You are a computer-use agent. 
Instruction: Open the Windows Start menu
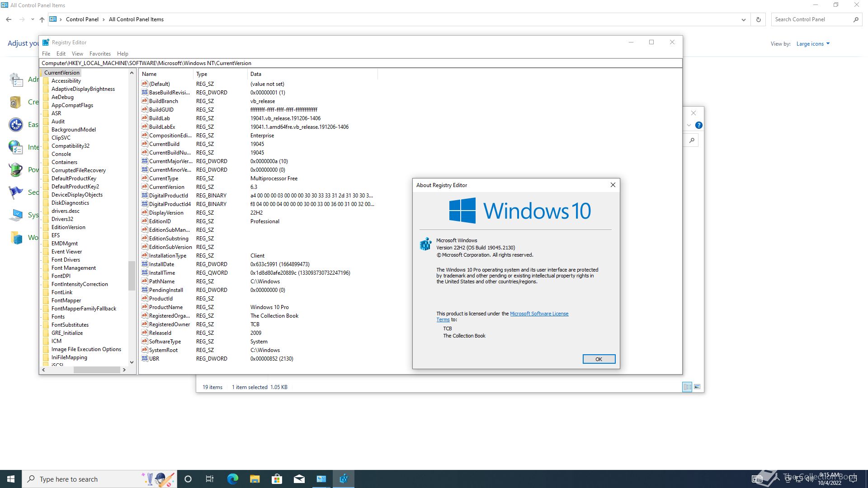[11, 479]
